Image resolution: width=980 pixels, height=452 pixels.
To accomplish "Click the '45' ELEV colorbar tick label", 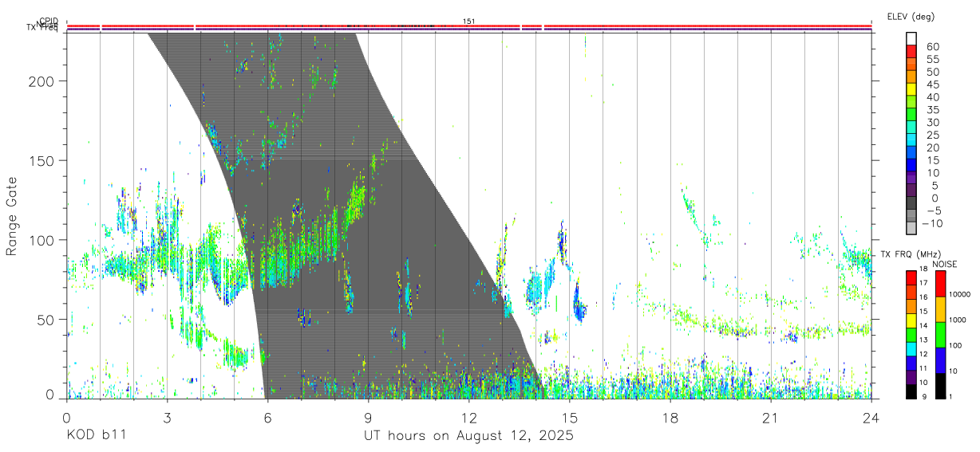I will click(x=932, y=85).
